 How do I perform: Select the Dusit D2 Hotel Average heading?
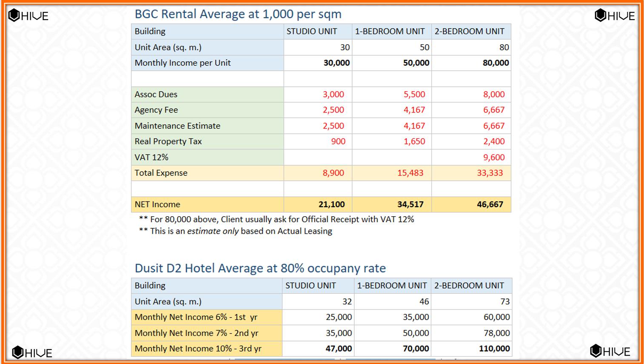260,268
